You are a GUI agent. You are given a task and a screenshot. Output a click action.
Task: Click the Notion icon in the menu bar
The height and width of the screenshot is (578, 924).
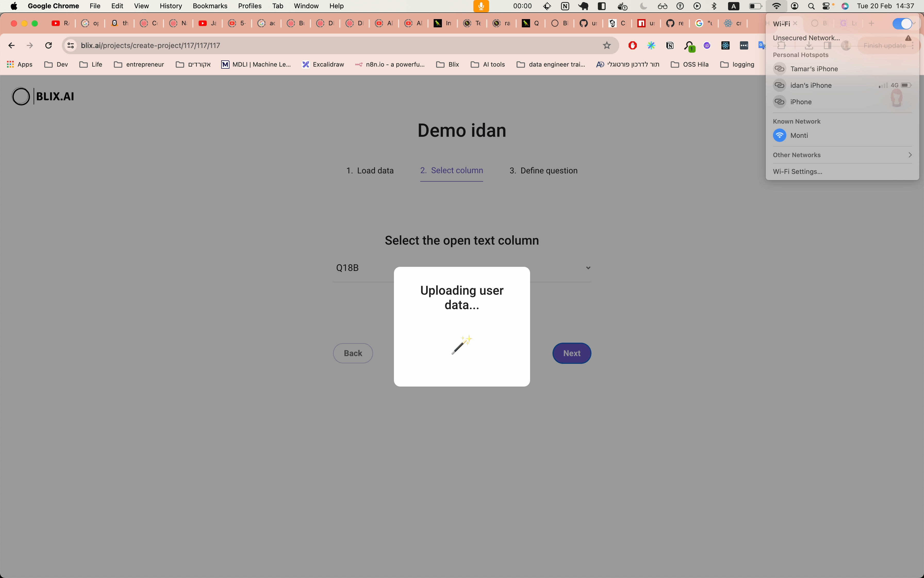click(565, 6)
